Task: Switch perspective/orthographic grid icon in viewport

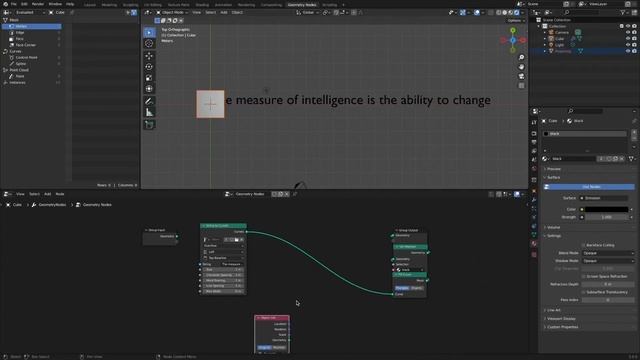Action: pyautogui.click(x=521, y=86)
